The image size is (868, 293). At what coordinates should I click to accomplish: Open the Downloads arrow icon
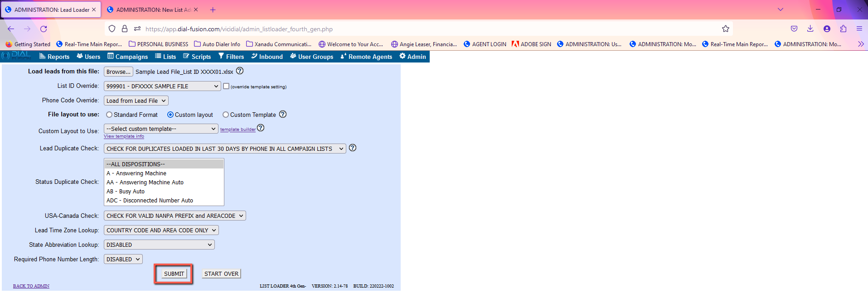click(x=810, y=29)
